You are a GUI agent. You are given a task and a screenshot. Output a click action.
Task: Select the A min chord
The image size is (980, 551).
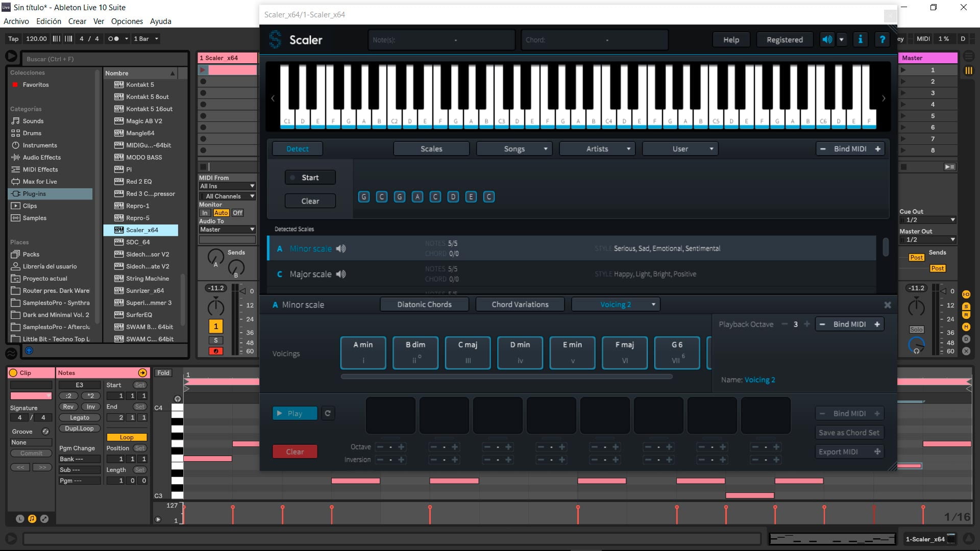pos(363,353)
